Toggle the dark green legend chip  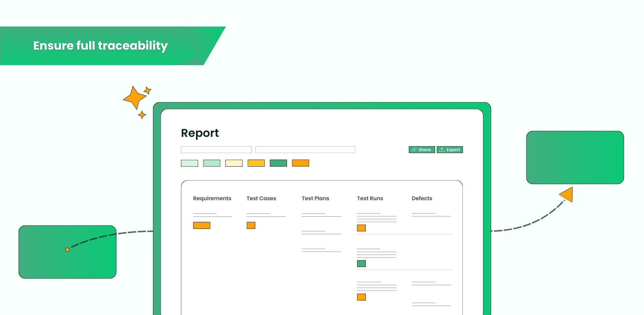tap(278, 163)
